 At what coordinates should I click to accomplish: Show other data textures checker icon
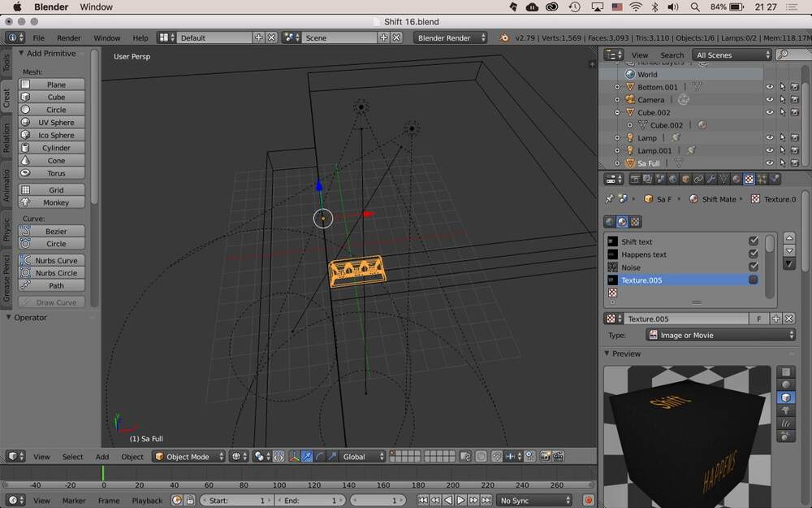click(x=636, y=222)
